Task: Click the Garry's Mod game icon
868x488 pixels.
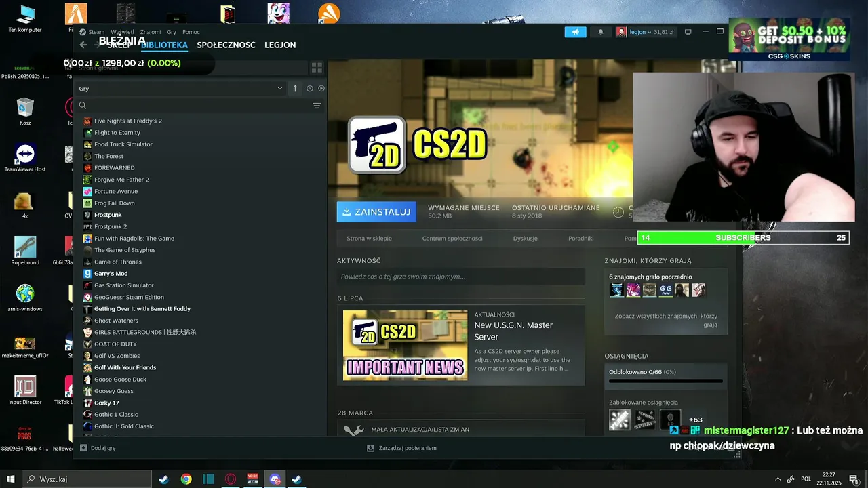Action: click(x=87, y=274)
